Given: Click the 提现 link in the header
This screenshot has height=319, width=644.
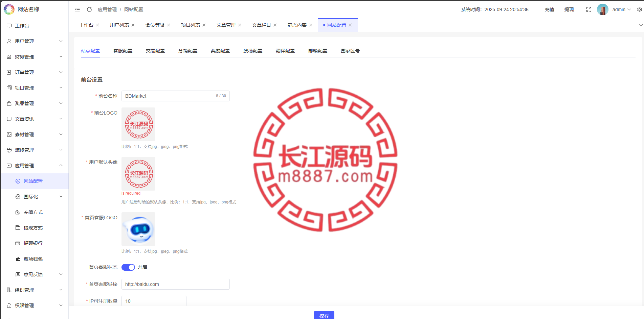Looking at the screenshot, I should pyautogui.click(x=569, y=9).
